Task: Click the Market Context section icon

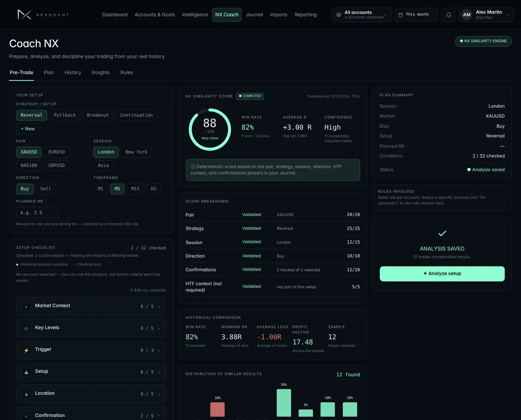Action: [26, 307]
